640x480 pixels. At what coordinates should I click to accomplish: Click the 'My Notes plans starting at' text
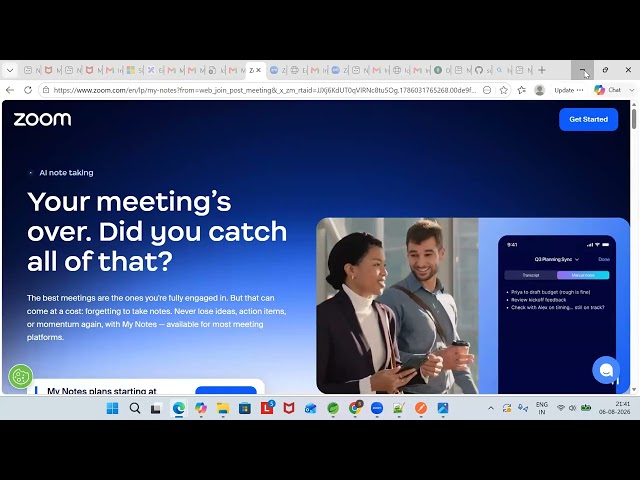(102, 391)
